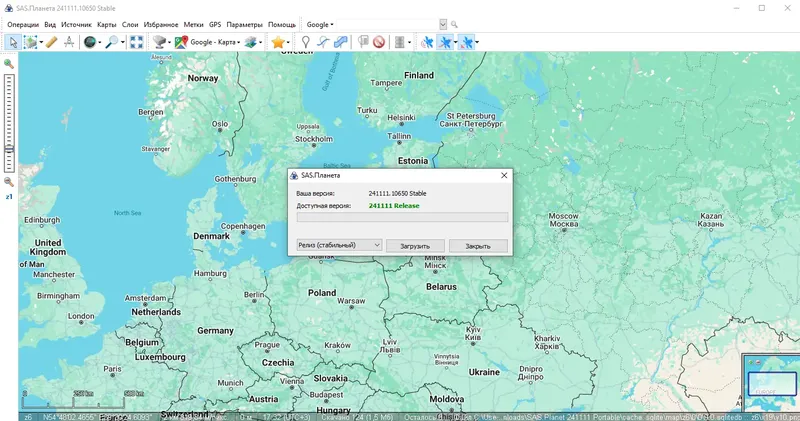
Task: Click the vertical zoom level slider
Action: click(9, 122)
